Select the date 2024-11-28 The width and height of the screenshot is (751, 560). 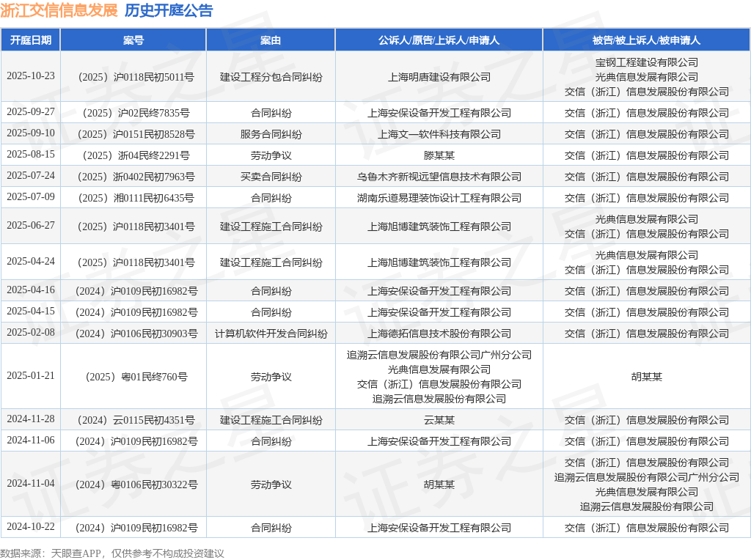(31, 419)
